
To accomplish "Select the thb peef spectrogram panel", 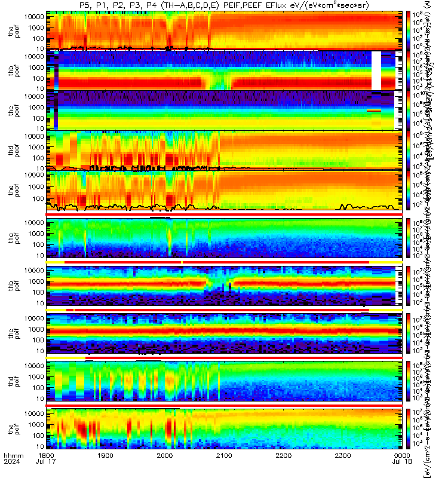I will tap(224, 70).
